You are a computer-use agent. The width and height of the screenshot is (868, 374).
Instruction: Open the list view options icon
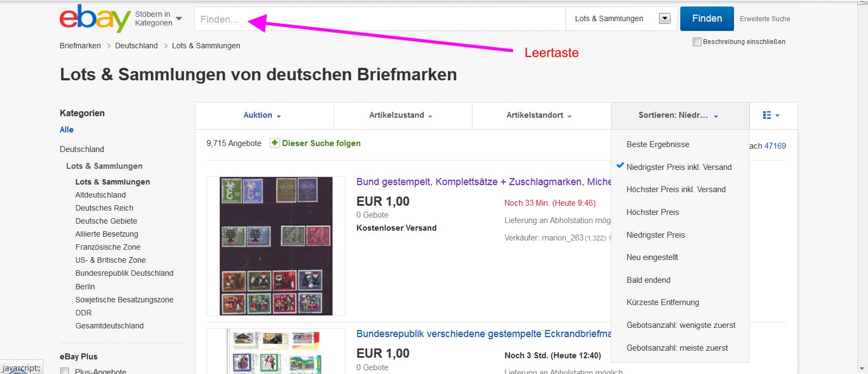[771, 115]
